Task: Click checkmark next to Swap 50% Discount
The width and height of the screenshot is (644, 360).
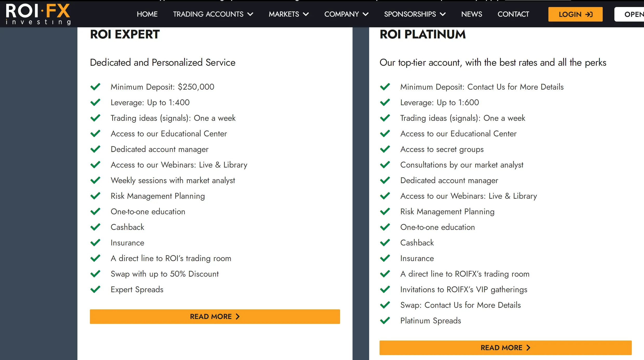Action: (95, 274)
